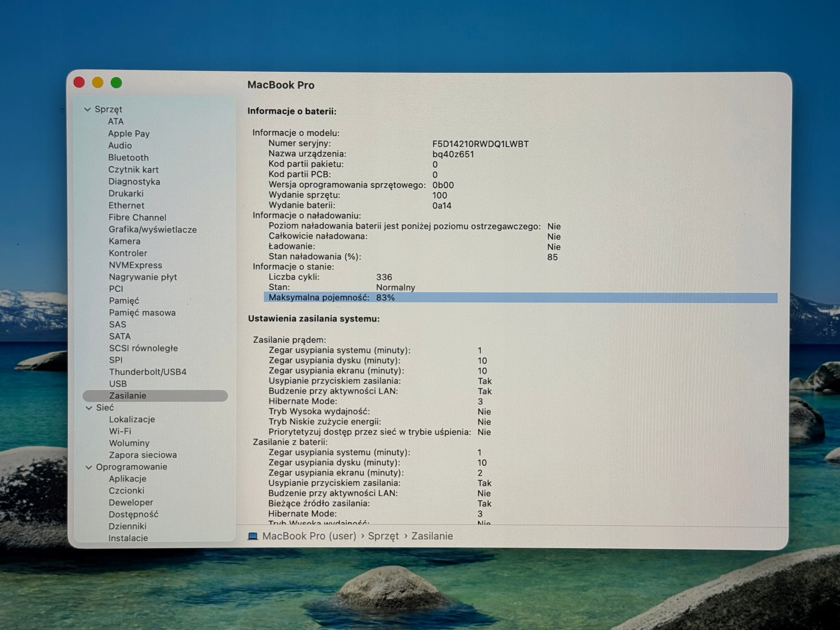The image size is (840, 630).
Task: Select Audio in the hardware list
Action: [x=120, y=145]
